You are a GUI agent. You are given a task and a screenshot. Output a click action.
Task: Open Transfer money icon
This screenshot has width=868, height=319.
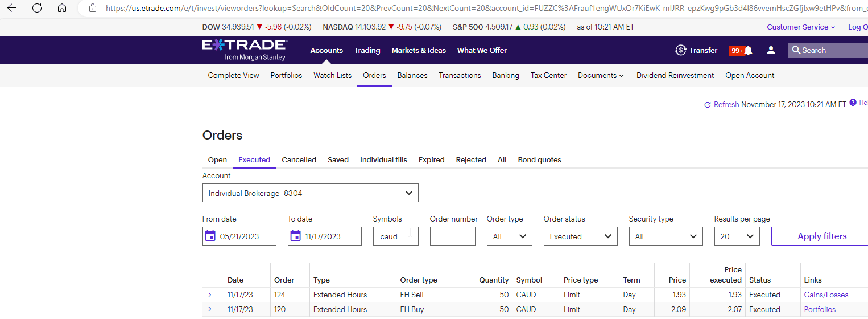click(696, 50)
